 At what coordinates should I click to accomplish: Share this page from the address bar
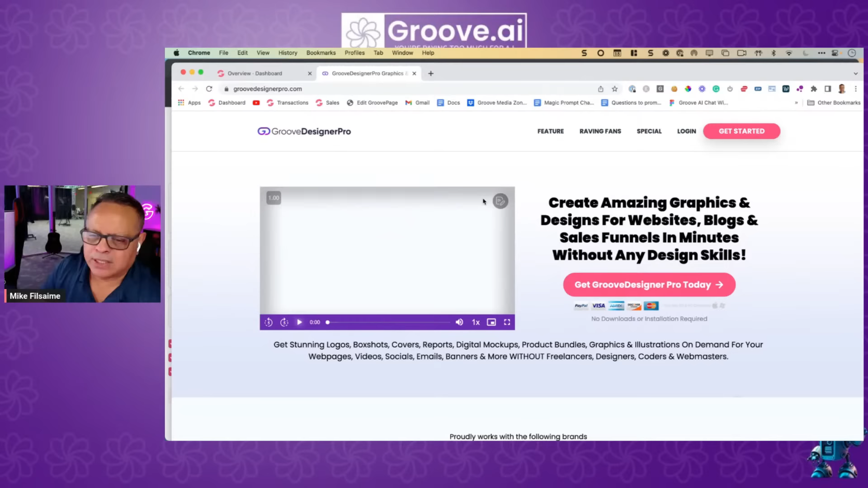click(601, 89)
